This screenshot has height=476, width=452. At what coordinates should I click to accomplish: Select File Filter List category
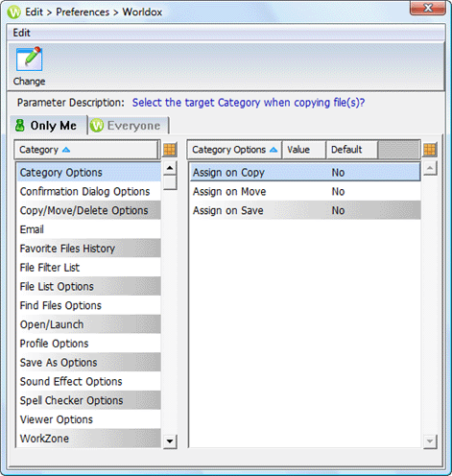[x=88, y=268]
